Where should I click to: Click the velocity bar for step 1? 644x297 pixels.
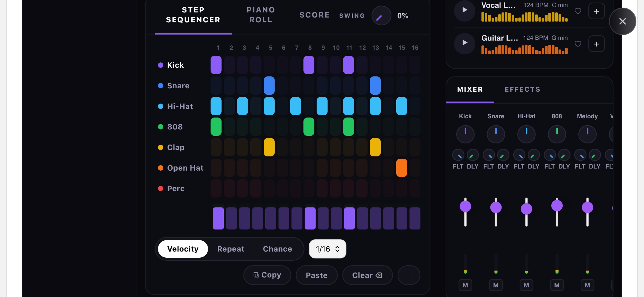click(x=218, y=218)
